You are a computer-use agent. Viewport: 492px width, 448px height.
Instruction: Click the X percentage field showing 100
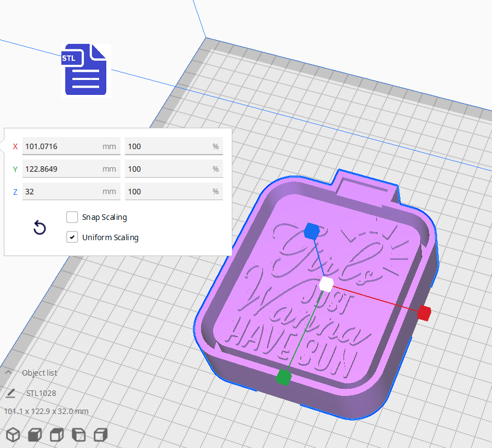click(x=174, y=146)
